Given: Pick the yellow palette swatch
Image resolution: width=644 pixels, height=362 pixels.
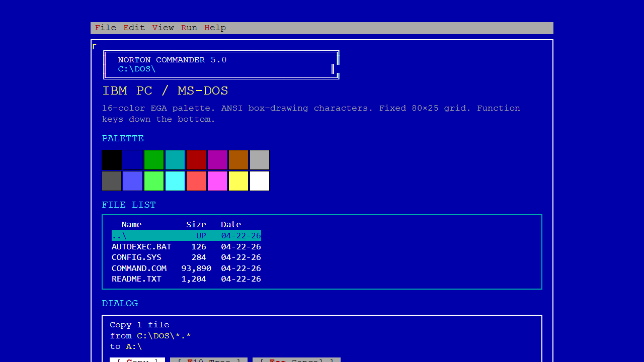Looking at the screenshot, I should pyautogui.click(x=238, y=181).
